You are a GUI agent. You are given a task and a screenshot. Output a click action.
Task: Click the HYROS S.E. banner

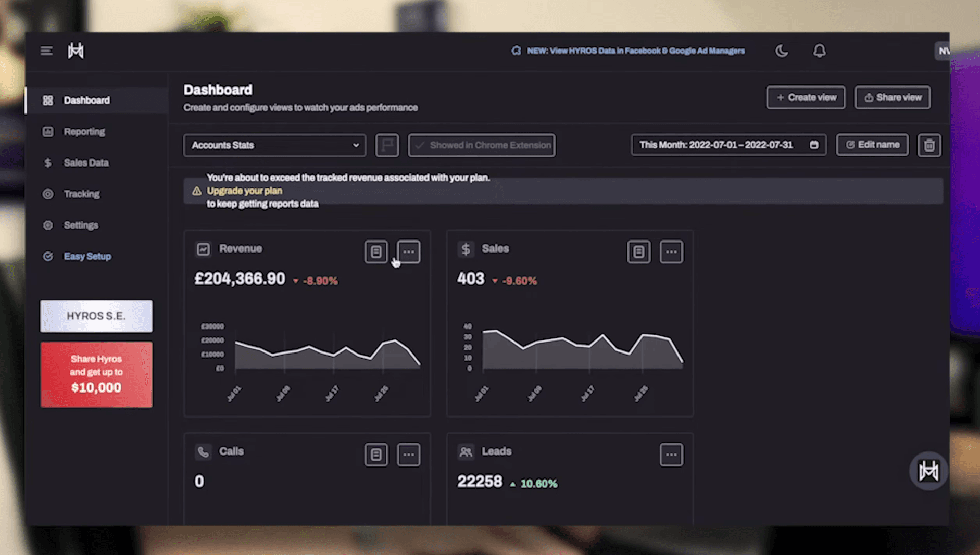tap(96, 316)
